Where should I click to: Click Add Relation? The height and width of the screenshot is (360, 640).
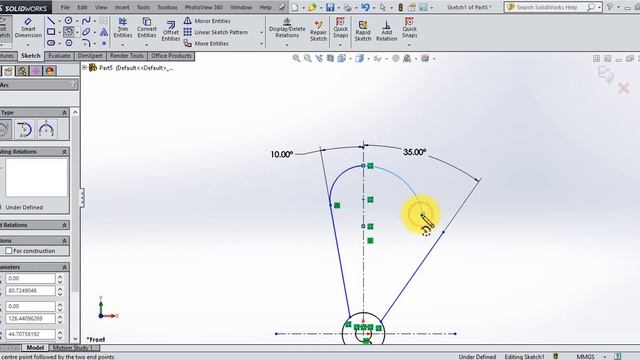[x=387, y=31]
